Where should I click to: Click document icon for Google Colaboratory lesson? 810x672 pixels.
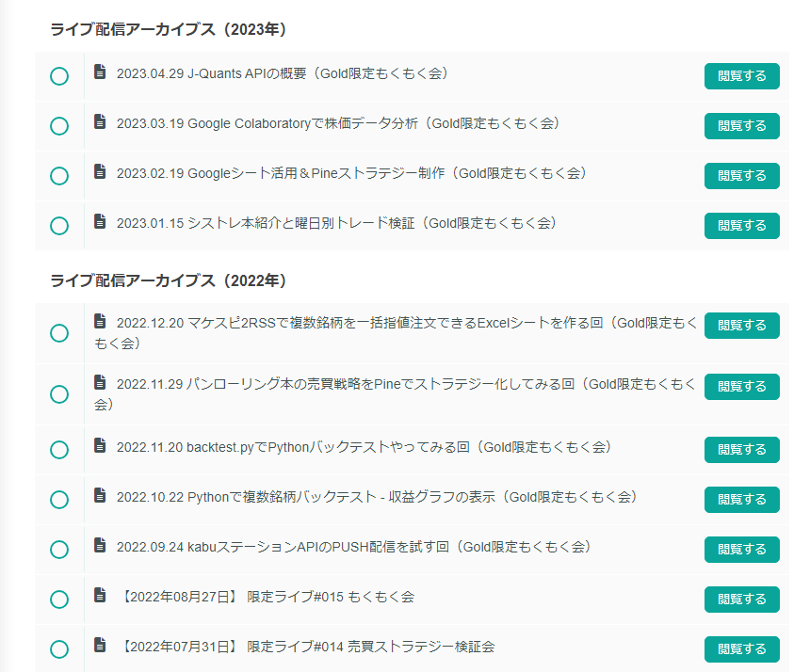[x=100, y=121]
